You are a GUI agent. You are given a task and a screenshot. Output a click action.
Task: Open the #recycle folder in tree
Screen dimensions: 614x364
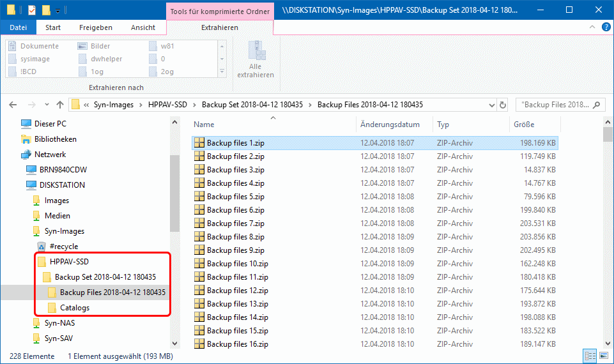(63, 246)
